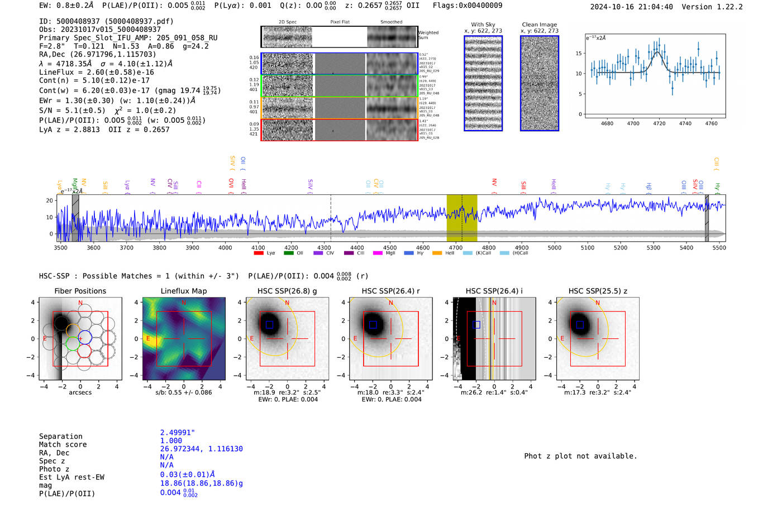Click the Primary Spec_Slot_IFU_AMP line
Screen dimensions: 782x532
[x=128, y=38]
